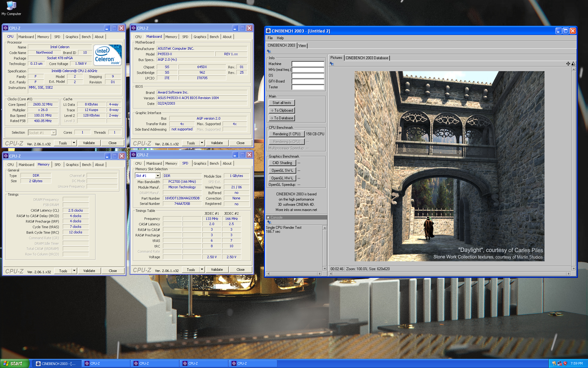Click the title bar icon of the CPU-Z Memory window

[6, 156]
